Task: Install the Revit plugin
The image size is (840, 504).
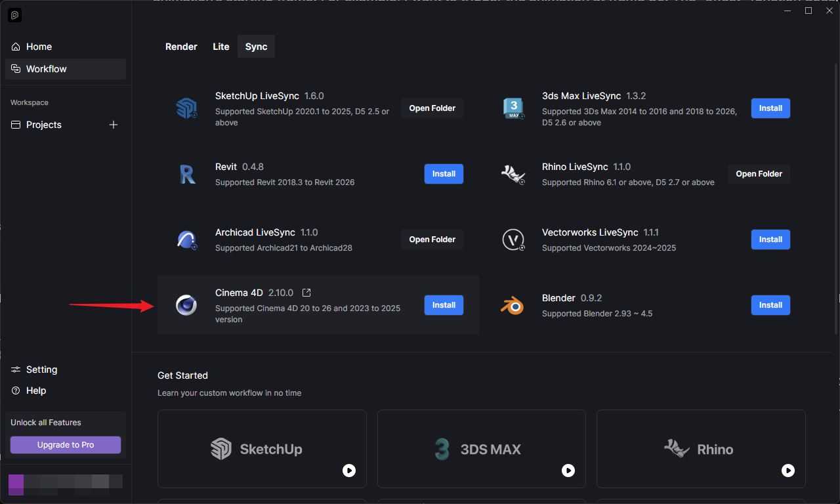Action: (x=444, y=174)
